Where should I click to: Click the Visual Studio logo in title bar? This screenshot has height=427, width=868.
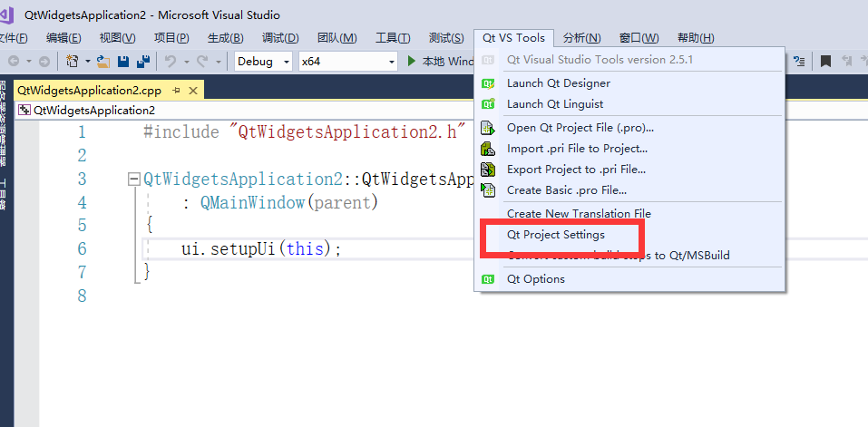click(x=6, y=15)
